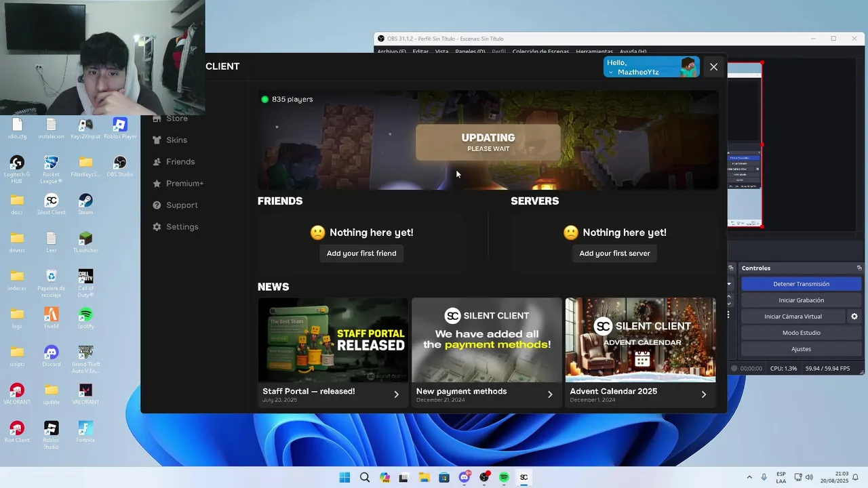This screenshot has height=488, width=868.
Task: Open Microsoft Store from the taskbar
Action: pos(444,477)
